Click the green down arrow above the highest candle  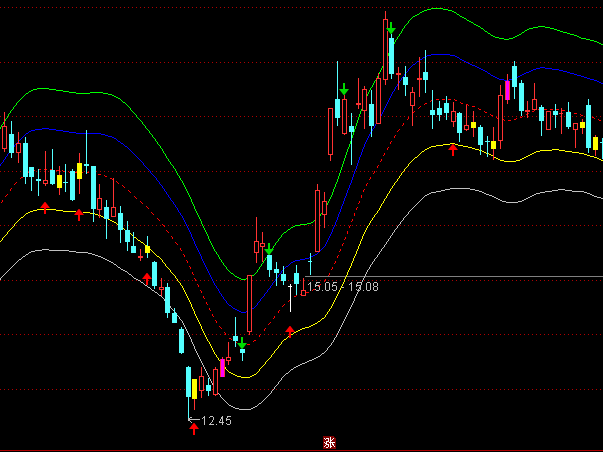(x=391, y=28)
